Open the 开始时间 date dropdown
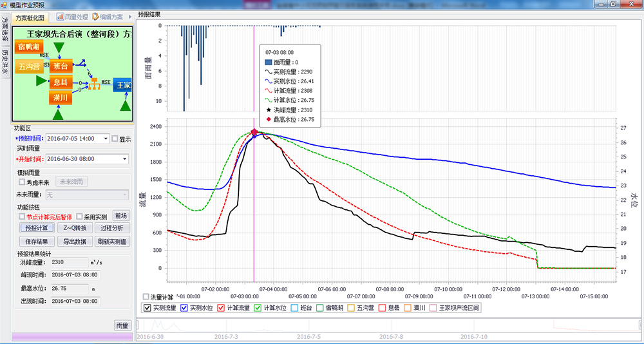644x344 pixels. click(x=124, y=158)
